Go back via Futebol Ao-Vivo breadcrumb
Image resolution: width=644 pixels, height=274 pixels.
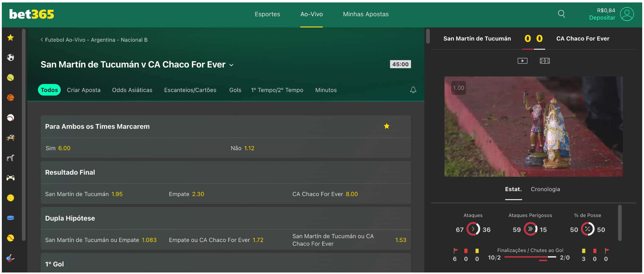tap(94, 40)
